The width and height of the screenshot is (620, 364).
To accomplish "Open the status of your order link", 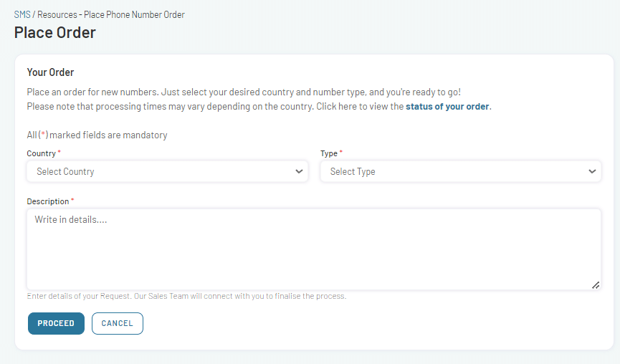I will pos(447,106).
